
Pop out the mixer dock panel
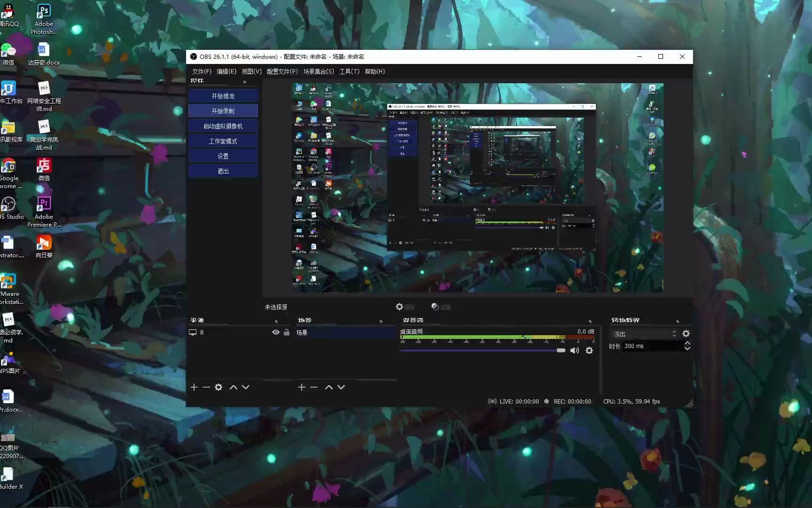click(x=590, y=321)
